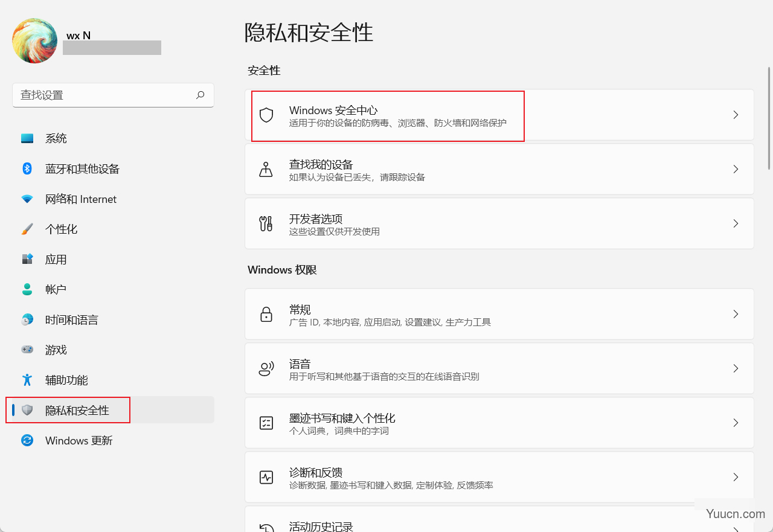
Task: Open 查找我的设备 title
Action: (x=321, y=164)
